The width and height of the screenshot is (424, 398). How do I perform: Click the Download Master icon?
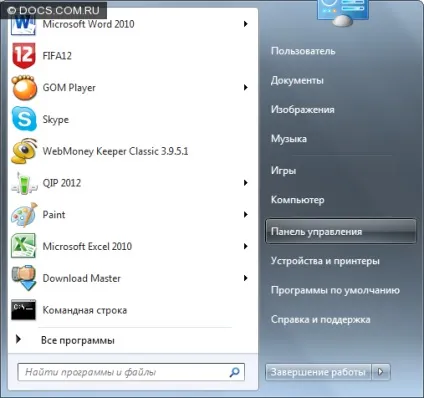click(x=24, y=278)
